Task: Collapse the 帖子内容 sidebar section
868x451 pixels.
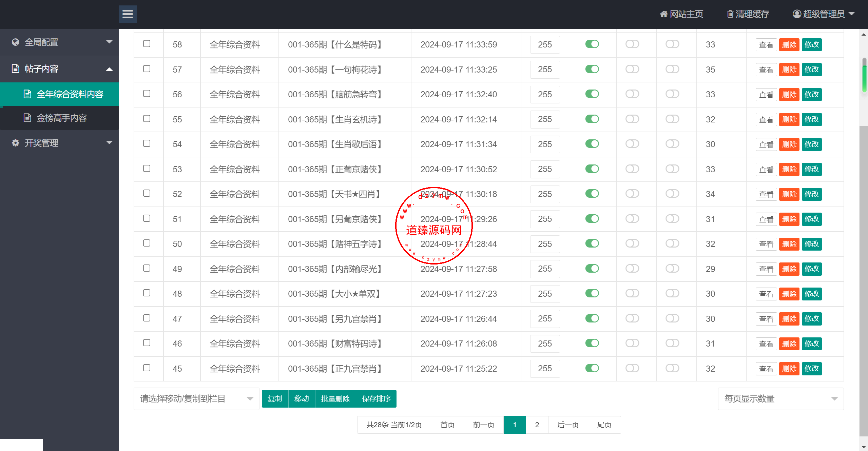Action: [59, 68]
